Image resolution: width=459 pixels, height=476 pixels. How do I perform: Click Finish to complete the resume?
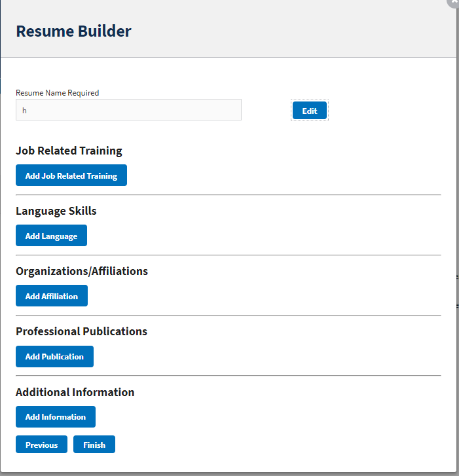click(94, 445)
